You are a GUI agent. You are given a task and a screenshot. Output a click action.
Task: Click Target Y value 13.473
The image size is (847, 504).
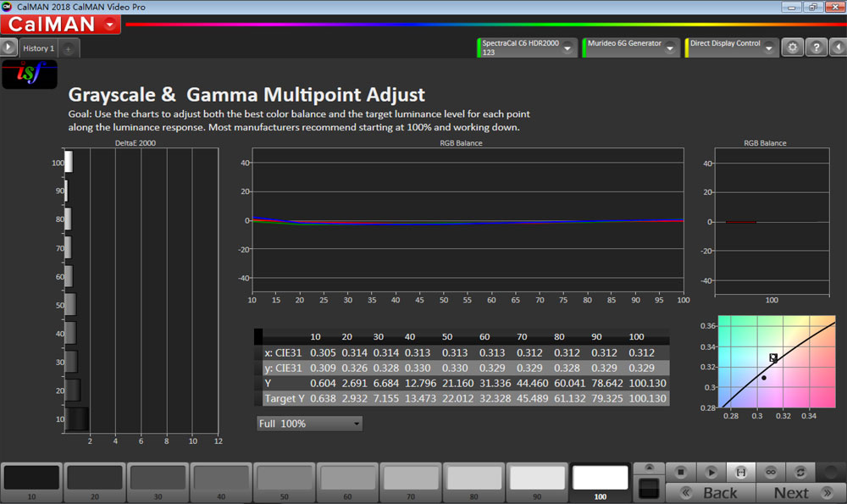(x=420, y=399)
